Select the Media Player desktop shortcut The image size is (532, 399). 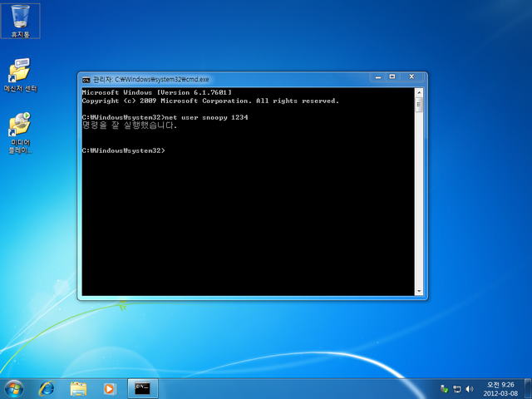click(20, 128)
